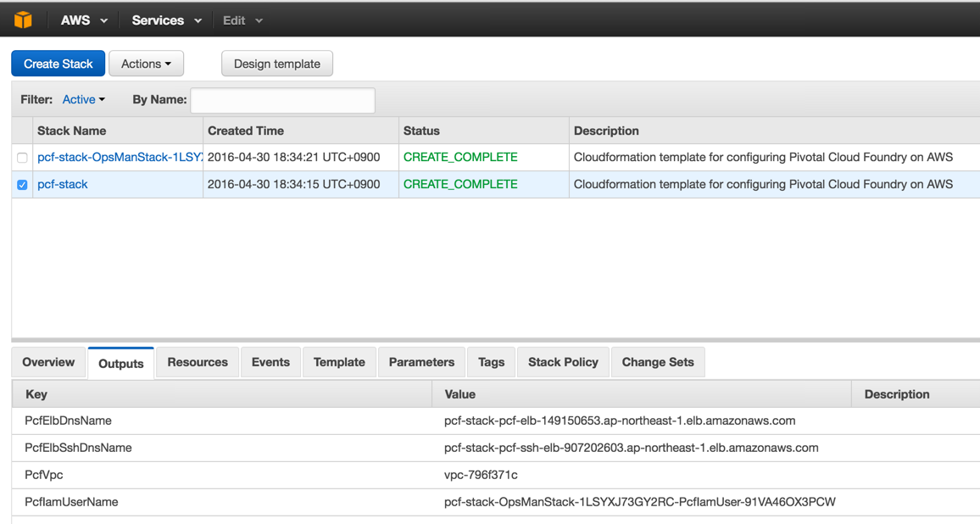The image size is (980, 524).
Task: Click the Create Stack button
Action: [x=58, y=64]
